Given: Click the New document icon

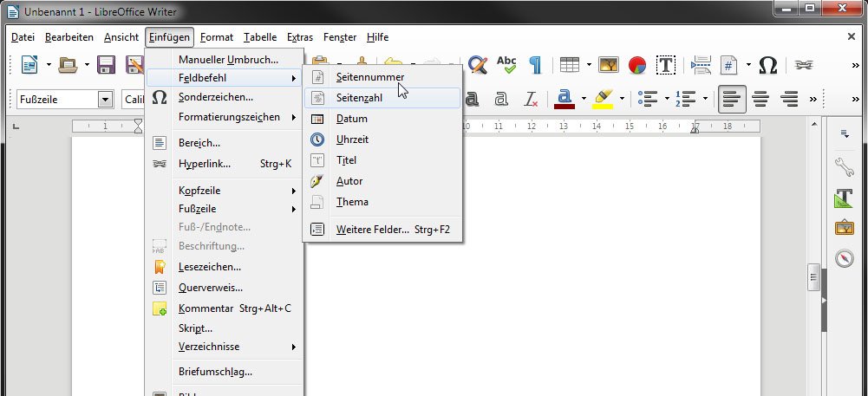Looking at the screenshot, I should click(x=29, y=65).
